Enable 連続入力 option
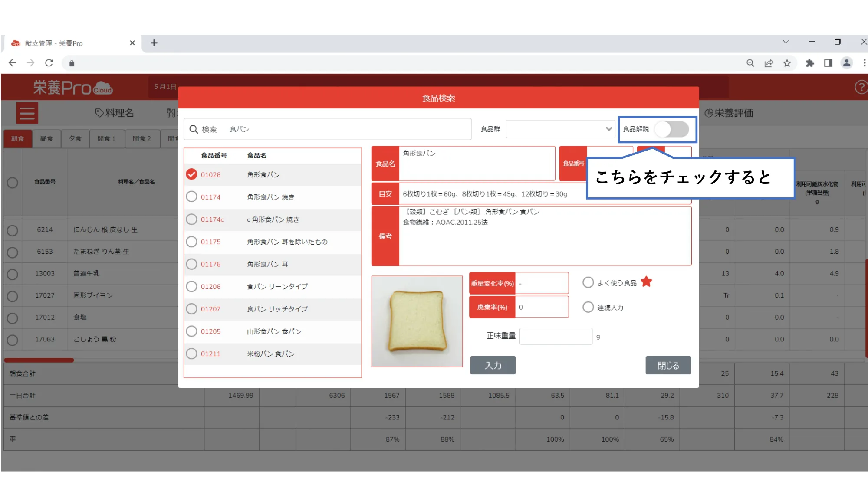Screen dimensions: 868x488 [x=588, y=307]
